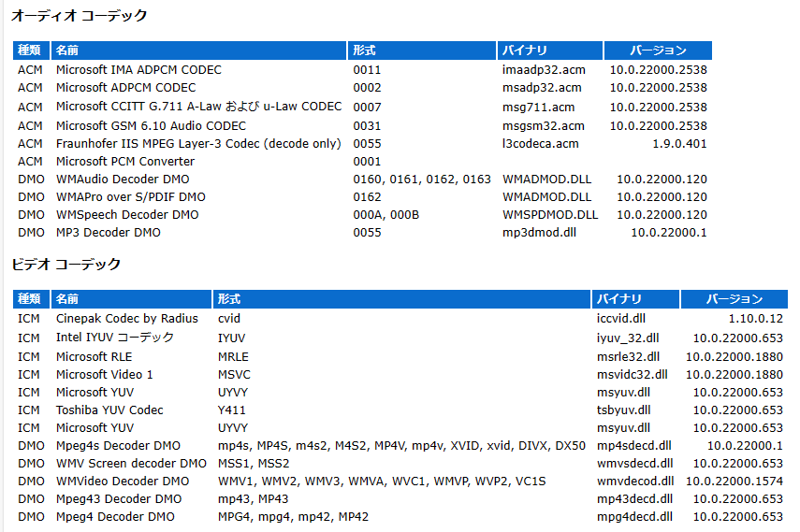Click 名前 column header in video codec table

pos(67,299)
